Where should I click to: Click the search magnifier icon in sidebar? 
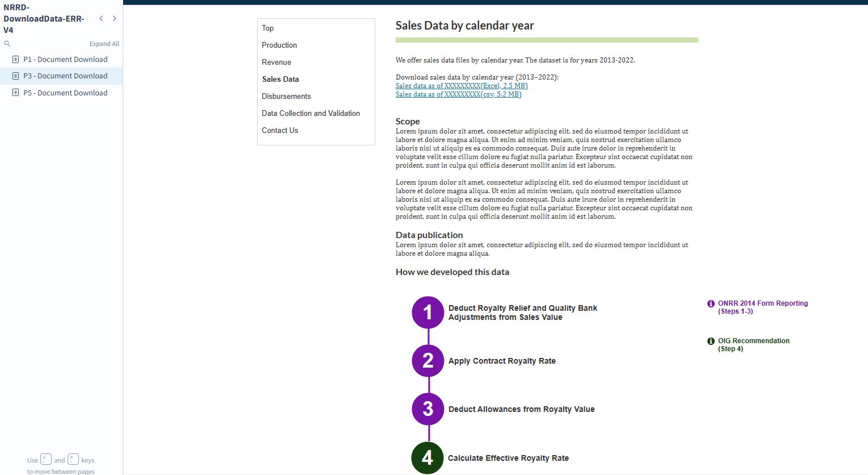pyautogui.click(x=7, y=44)
